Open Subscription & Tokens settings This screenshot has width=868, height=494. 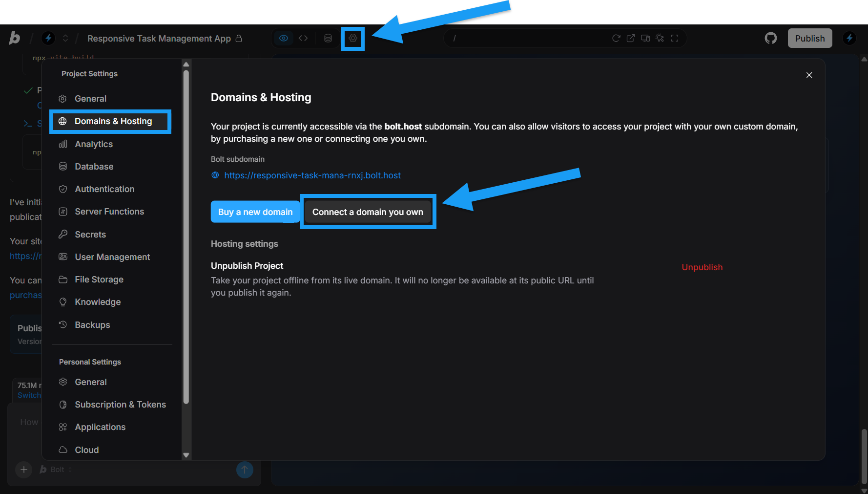tap(112, 405)
